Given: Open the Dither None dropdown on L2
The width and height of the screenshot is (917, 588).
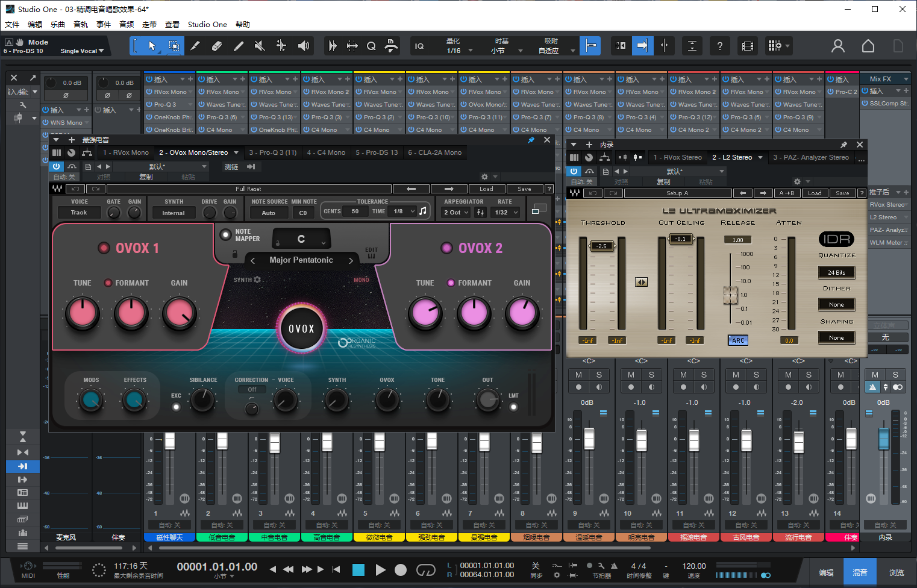Looking at the screenshot, I should coord(836,304).
